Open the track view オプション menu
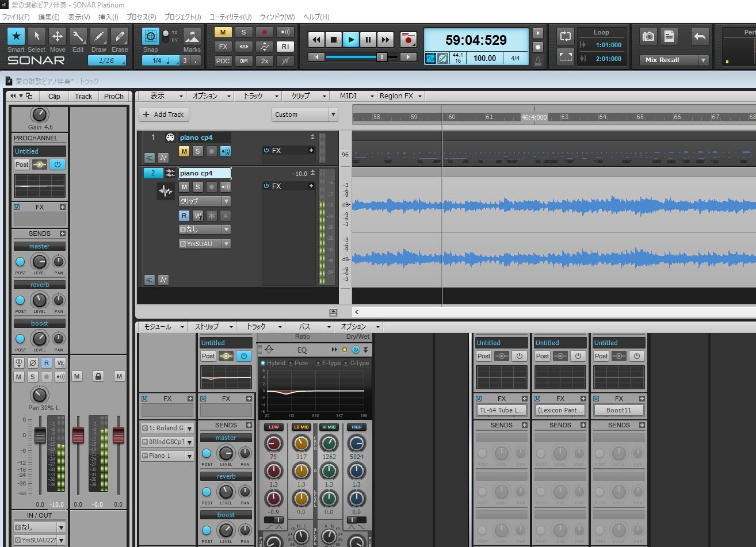Image resolution: width=756 pixels, height=547 pixels. [x=210, y=96]
